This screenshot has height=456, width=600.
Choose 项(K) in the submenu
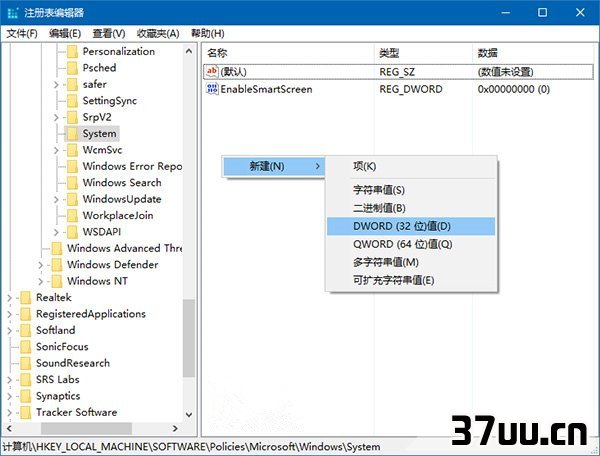(411, 166)
